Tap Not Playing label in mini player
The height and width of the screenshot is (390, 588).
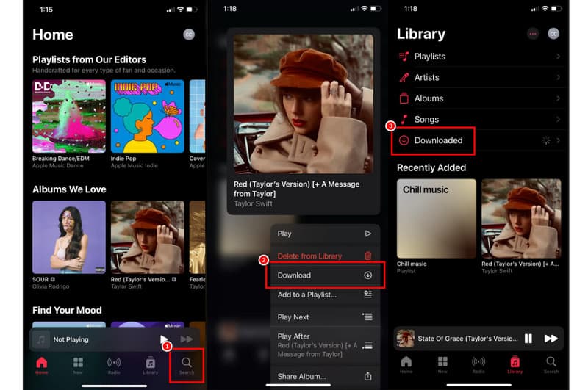(x=71, y=339)
